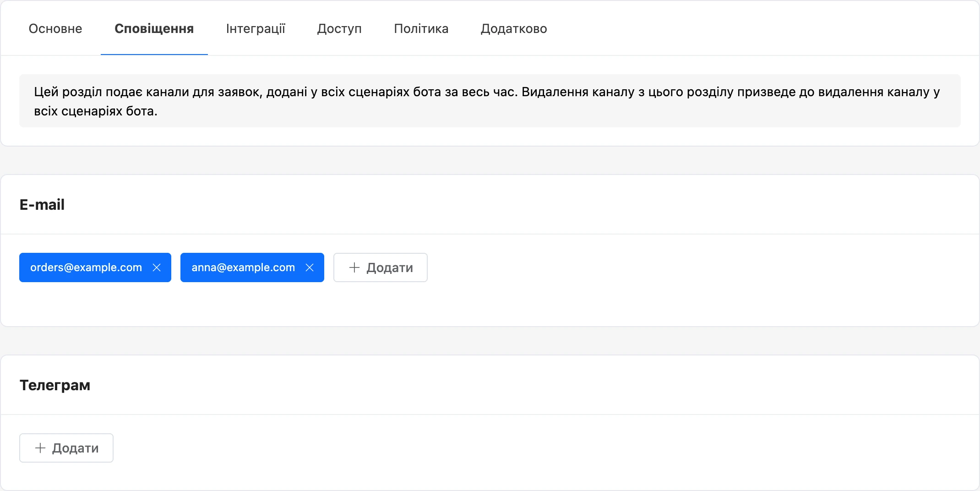The width and height of the screenshot is (980, 491).
Task: Open the Політика tab
Action: point(421,28)
